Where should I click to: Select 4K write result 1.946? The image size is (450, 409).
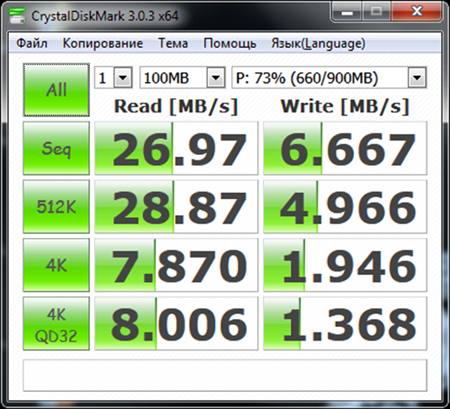[345, 265]
